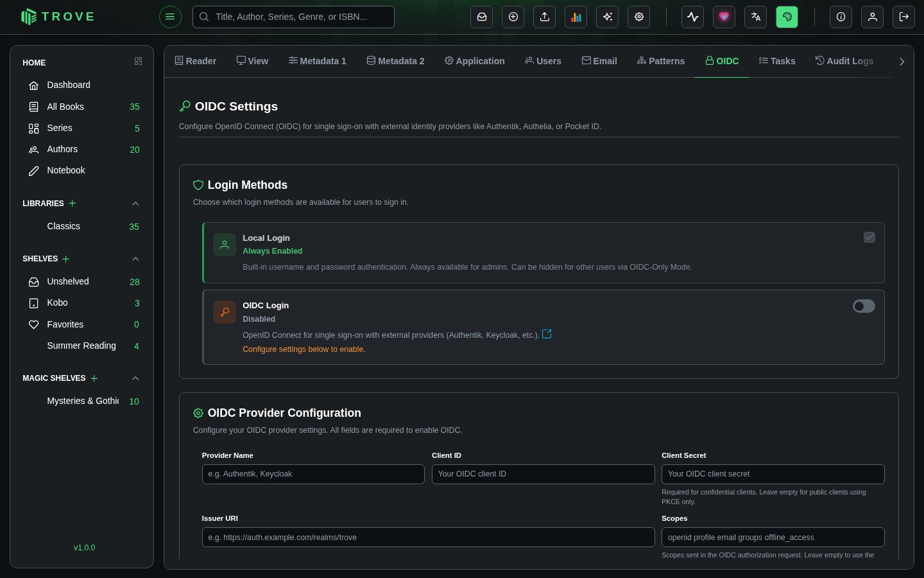Add a new library with the plus icon
Image resolution: width=924 pixels, height=578 pixels.
[73, 203]
